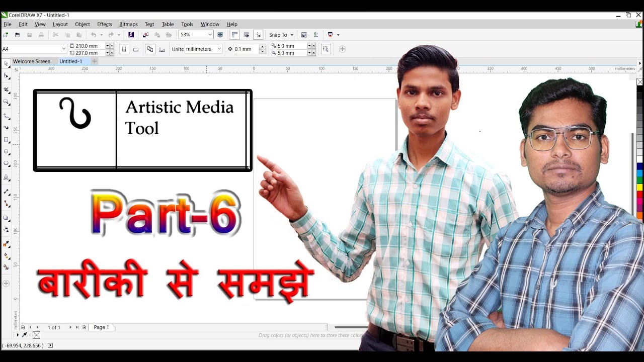644x362 pixels.
Task: Toggle Current page layout button
Action: [x=162, y=49]
